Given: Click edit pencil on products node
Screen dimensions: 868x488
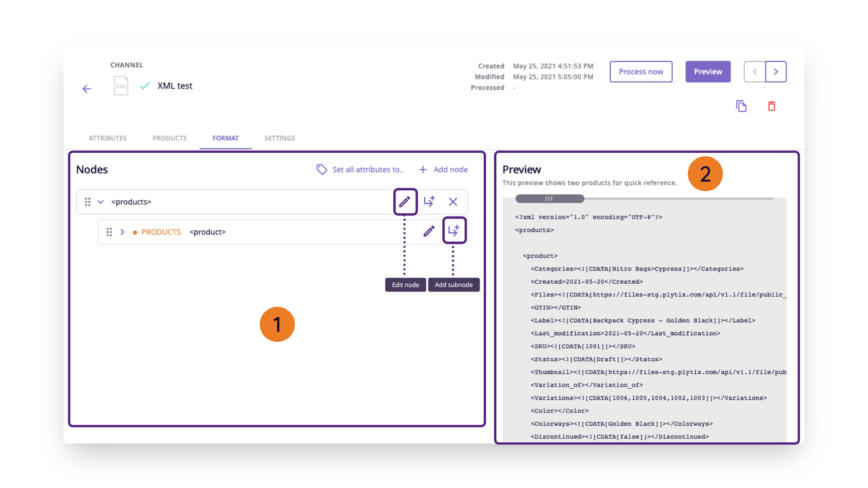Looking at the screenshot, I should [405, 202].
